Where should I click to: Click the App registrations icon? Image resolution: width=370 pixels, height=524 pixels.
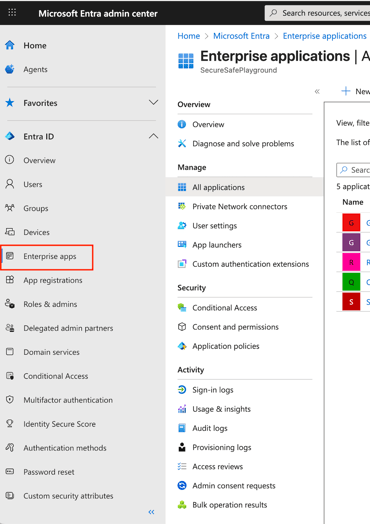coord(10,280)
